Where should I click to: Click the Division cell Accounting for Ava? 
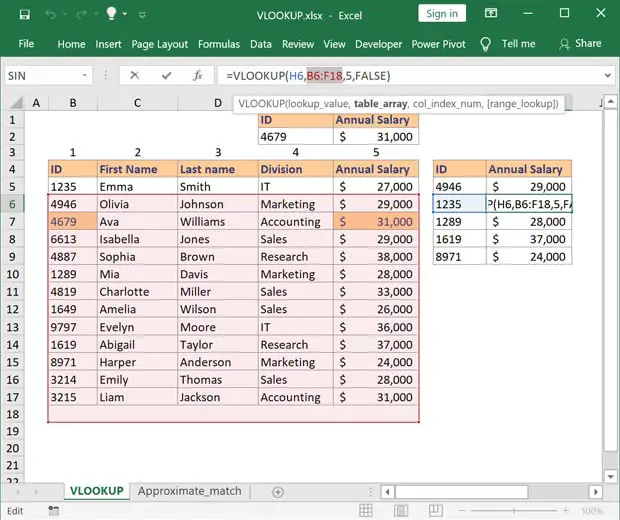pos(295,221)
